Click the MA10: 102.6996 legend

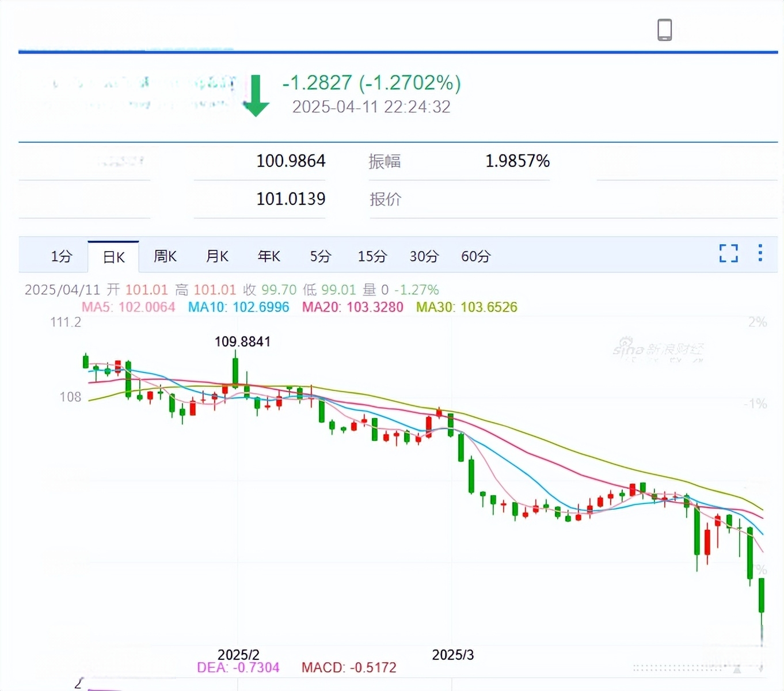pyautogui.click(x=238, y=307)
